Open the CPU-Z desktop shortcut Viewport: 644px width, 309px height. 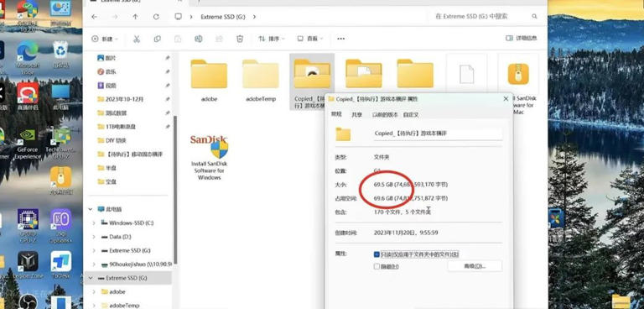click(28, 226)
